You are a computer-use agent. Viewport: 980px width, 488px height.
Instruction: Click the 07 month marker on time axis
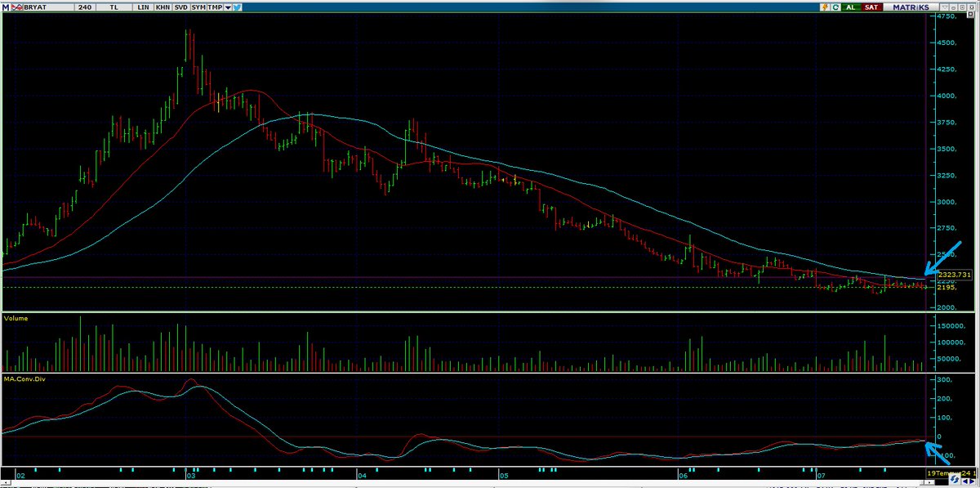822,475
